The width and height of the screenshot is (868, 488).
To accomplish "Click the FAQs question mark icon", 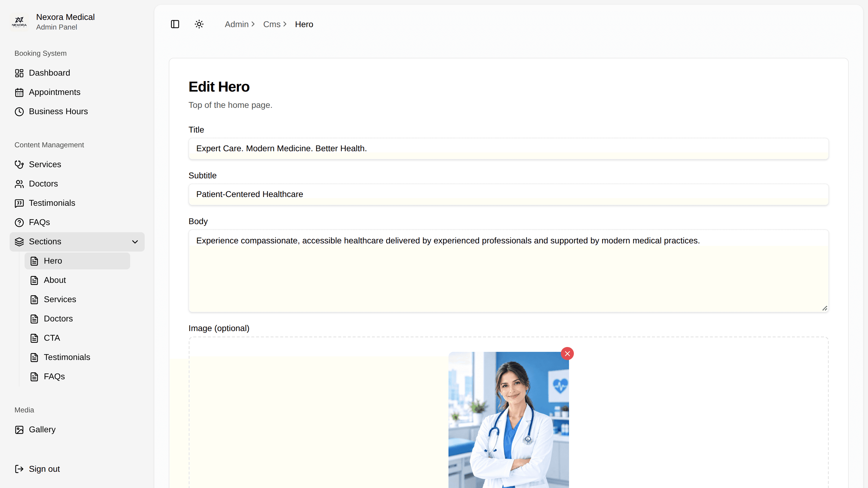I will pos(19,222).
